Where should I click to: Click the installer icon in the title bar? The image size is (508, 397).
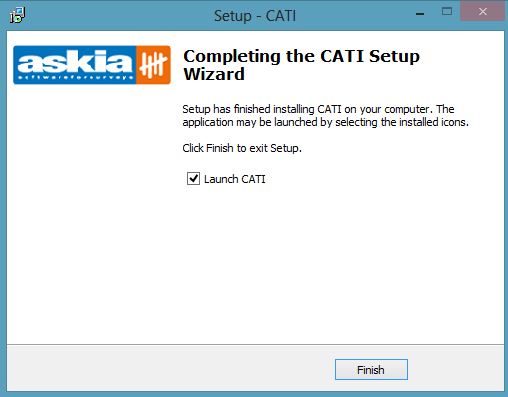17,15
